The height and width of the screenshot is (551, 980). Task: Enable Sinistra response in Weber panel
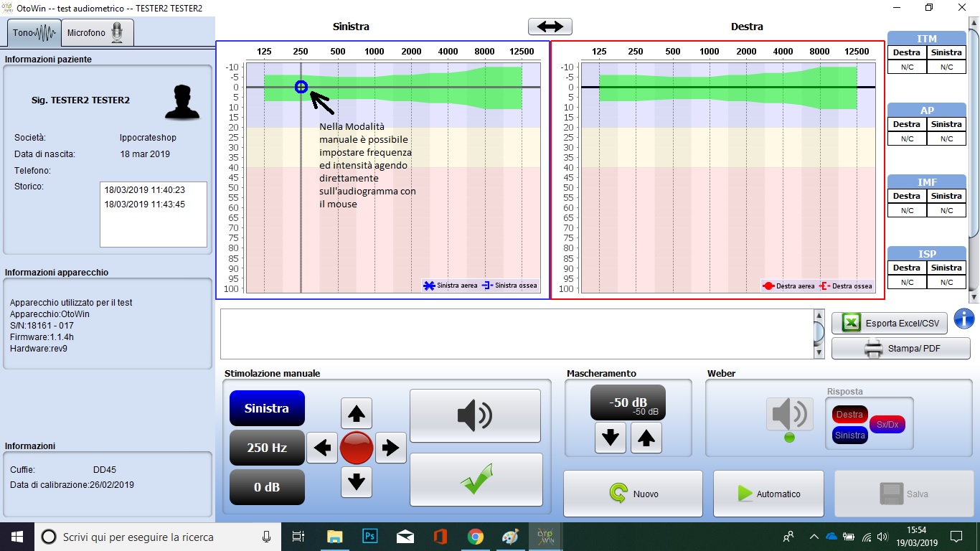click(849, 435)
